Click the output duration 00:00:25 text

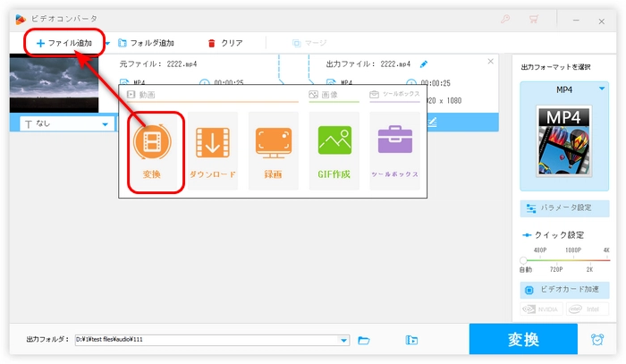(x=436, y=83)
